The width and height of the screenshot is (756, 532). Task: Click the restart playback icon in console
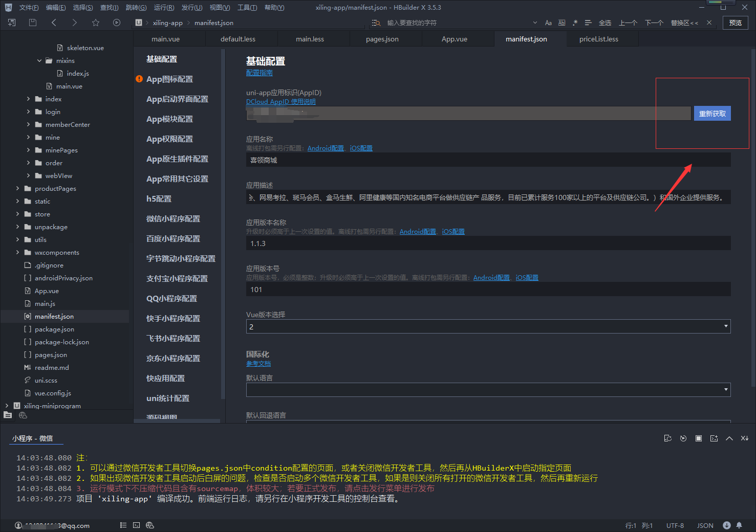[x=683, y=438]
